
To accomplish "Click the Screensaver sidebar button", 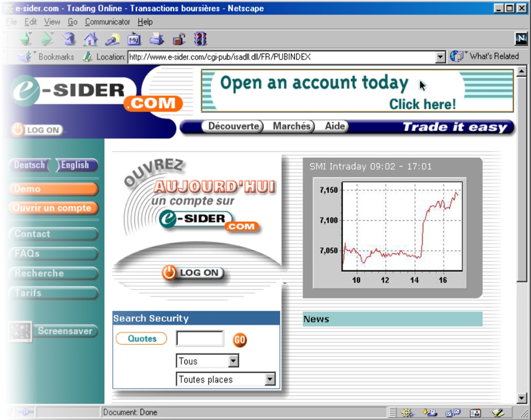I will click(x=65, y=331).
